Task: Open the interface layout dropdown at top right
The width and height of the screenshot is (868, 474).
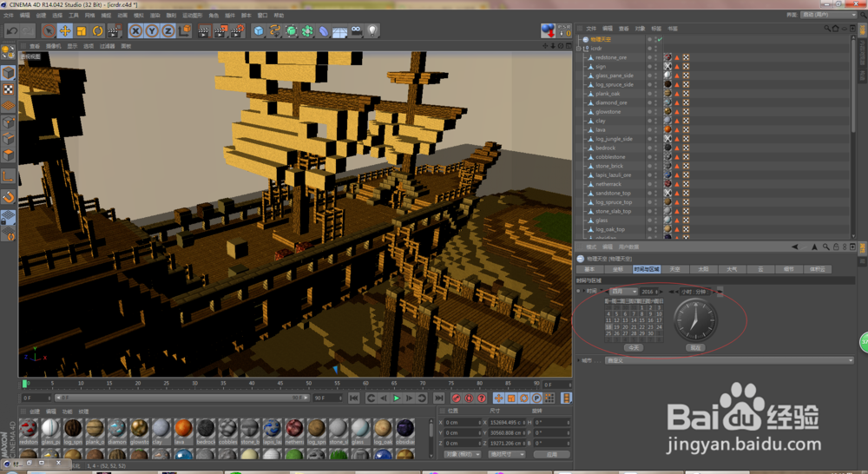Action: click(x=829, y=15)
